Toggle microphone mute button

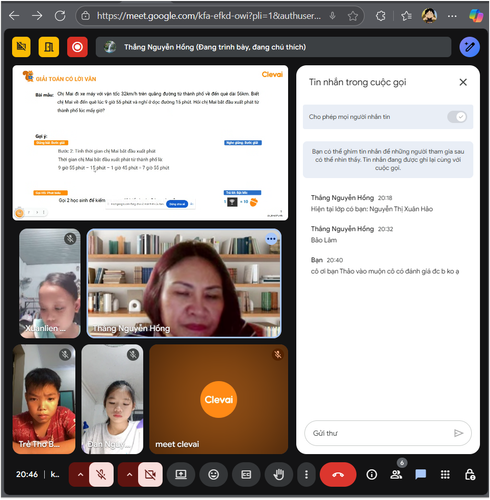click(101, 475)
